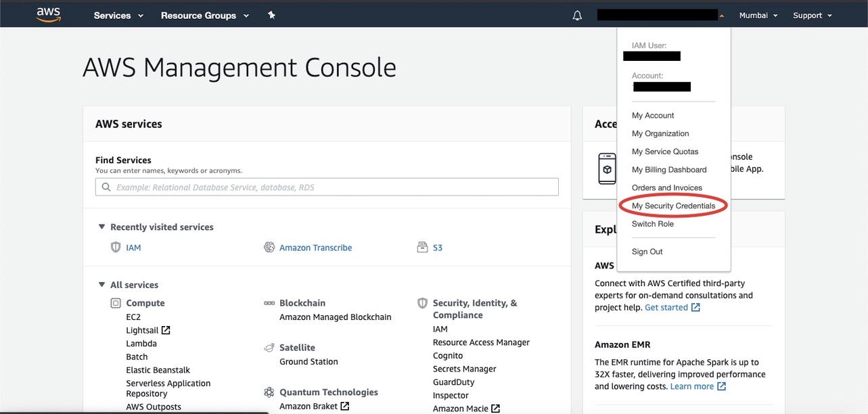Select the Satellite category icon
868x414 pixels.
click(x=269, y=348)
